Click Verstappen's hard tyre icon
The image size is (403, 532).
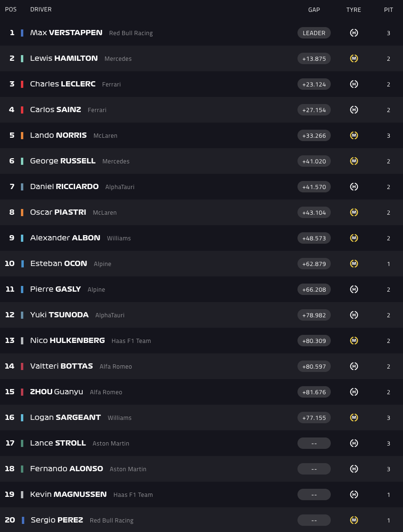pos(354,33)
